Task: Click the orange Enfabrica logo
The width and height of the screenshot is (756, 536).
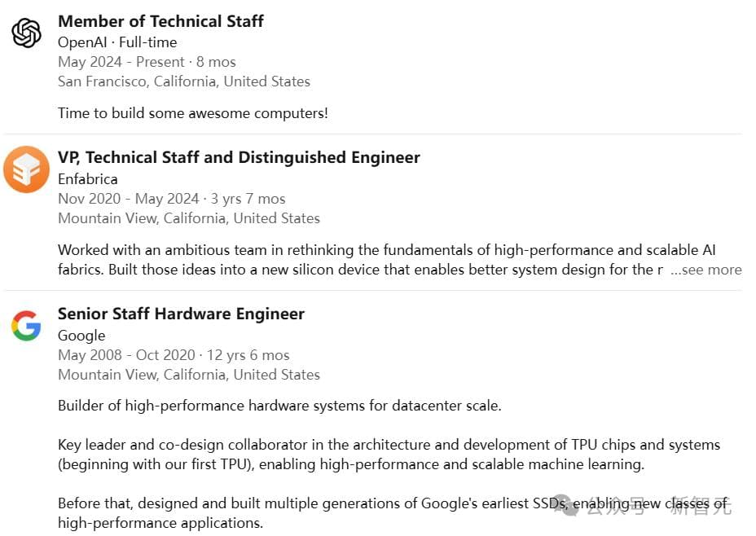Action: pos(26,169)
